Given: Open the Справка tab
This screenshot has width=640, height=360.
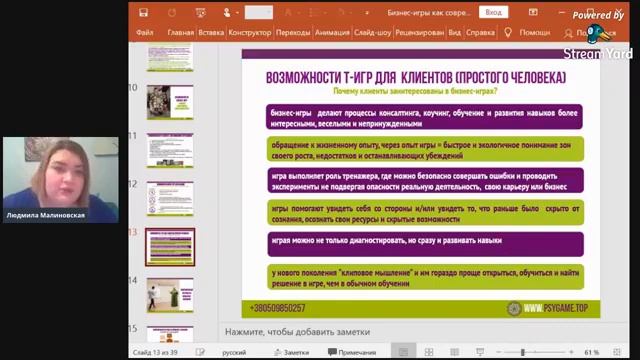Looking at the screenshot, I should tap(480, 32).
